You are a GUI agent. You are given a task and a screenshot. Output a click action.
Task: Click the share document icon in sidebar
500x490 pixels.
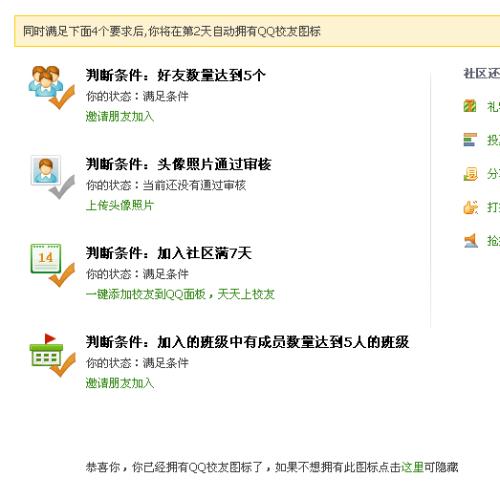coord(470,174)
